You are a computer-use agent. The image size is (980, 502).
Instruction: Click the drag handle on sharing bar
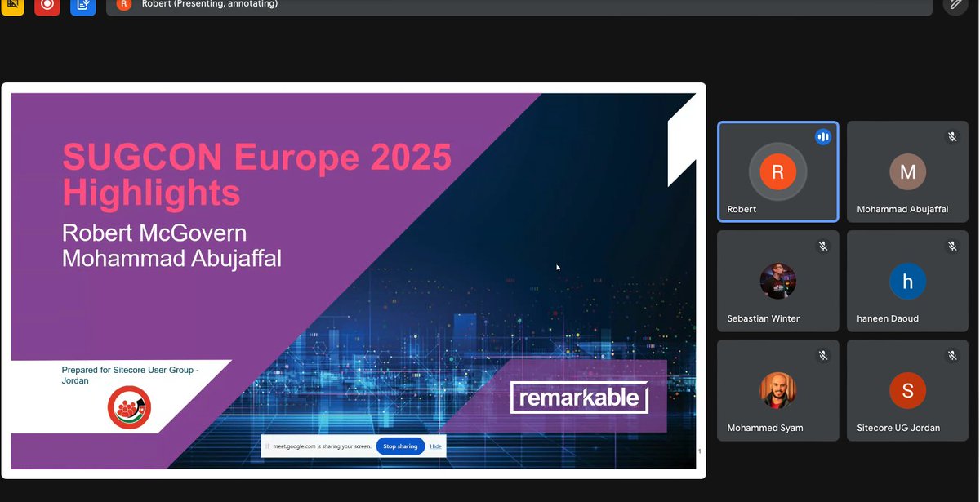266,446
